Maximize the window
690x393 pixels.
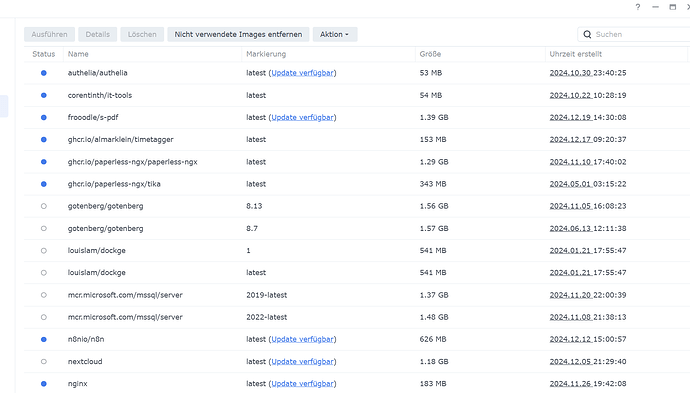672,7
